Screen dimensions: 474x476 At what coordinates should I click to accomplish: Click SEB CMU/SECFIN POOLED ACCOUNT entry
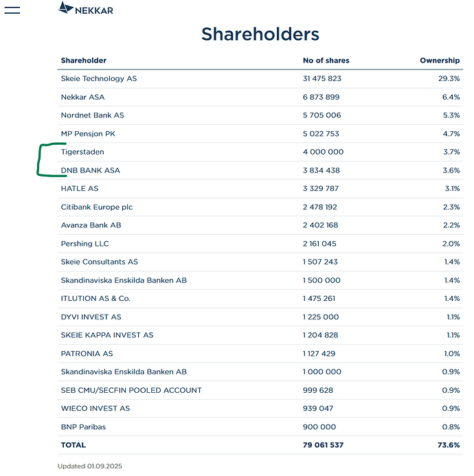pyautogui.click(x=131, y=390)
